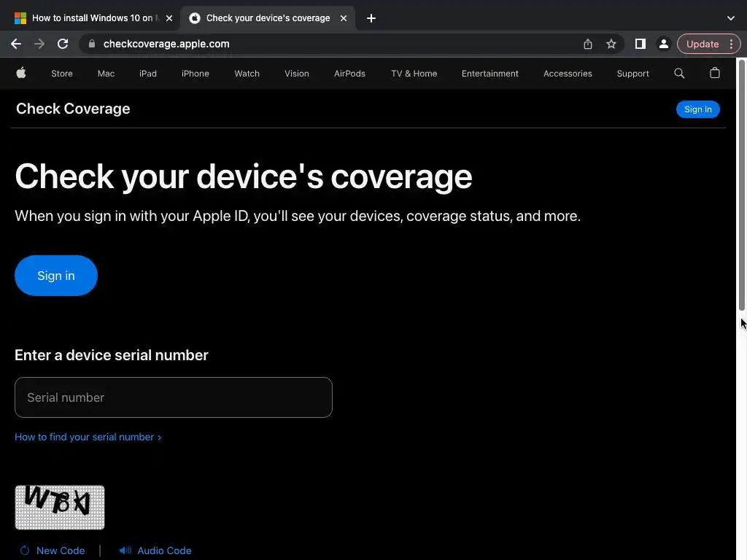Click the "Enter a device serial number" heading
The width and height of the screenshot is (747, 560).
(112, 355)
